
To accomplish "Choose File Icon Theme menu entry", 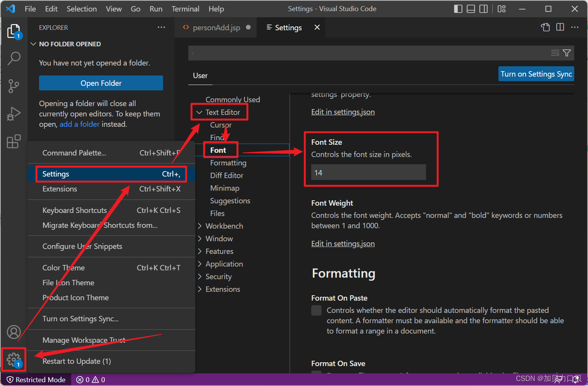I will pos(111,283).
